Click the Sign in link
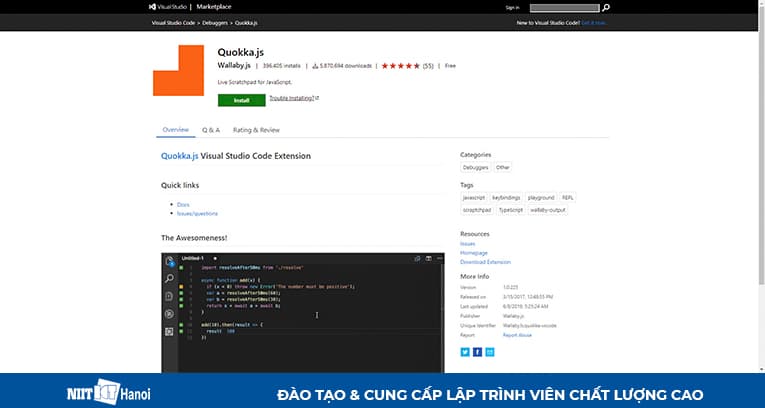765x408 pixels. click(x=512, y=8)
